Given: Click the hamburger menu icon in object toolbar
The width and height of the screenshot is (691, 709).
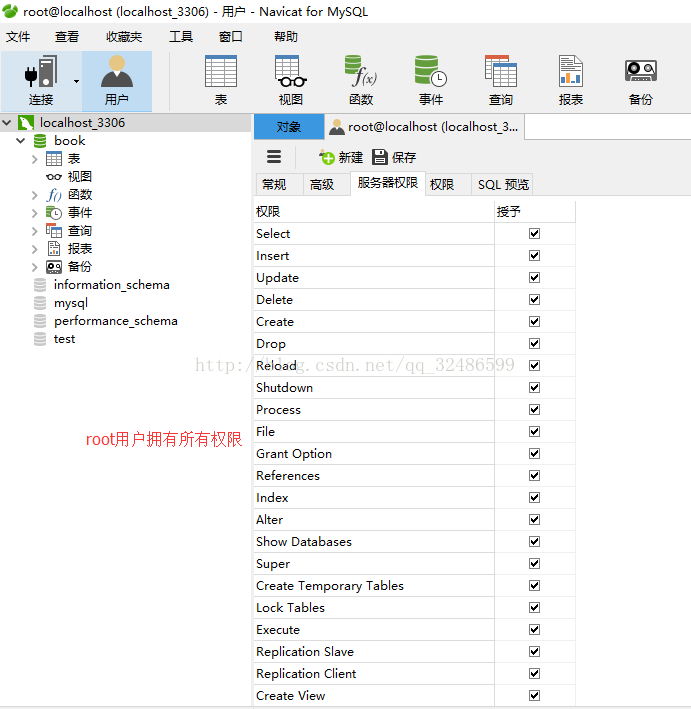Looking at the screenshot, I should [x=274, y=157].
